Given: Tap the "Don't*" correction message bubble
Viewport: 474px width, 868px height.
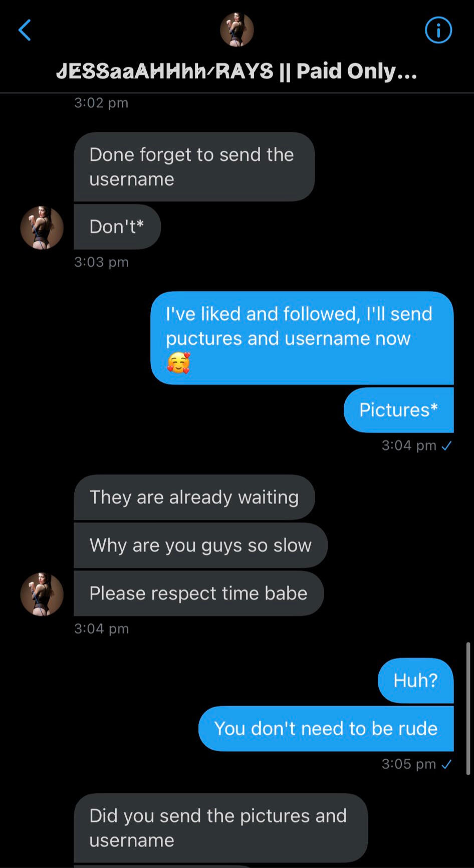Looking at the screenshot, I should pos(117,227).
